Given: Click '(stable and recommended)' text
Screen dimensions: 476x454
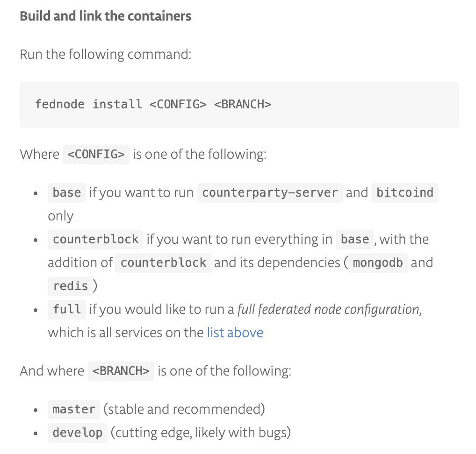Looking at the screenshot, I should point(184,410).
